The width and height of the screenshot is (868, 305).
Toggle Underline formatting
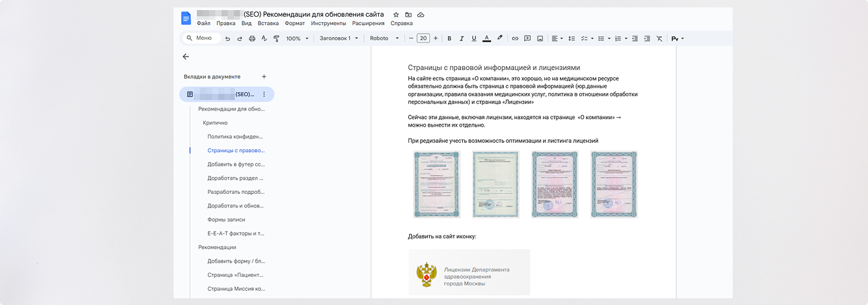point(474,38)
